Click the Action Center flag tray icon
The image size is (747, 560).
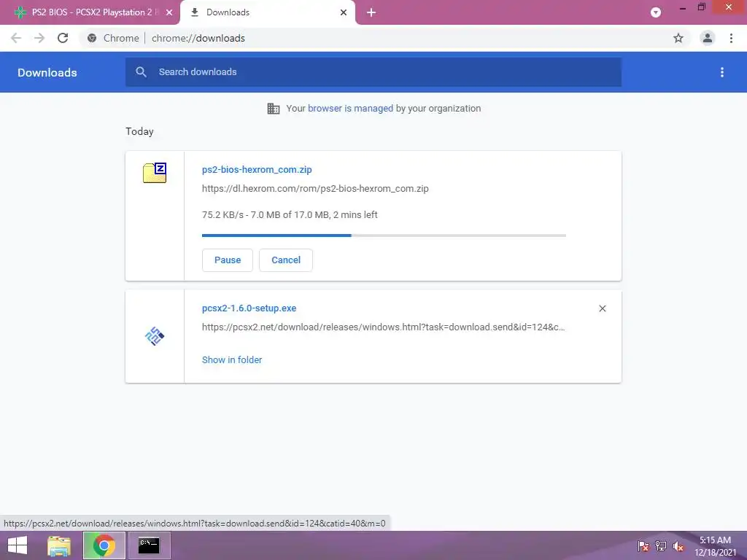click(x=643, y=546)
